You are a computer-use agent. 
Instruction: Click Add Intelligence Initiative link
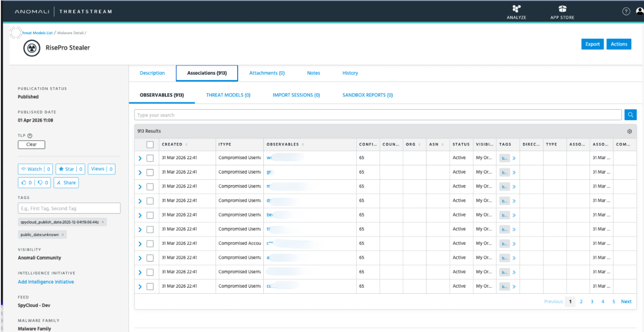click(46, 282)
